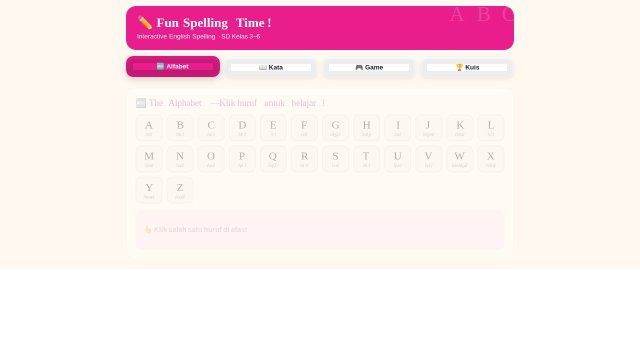Click the Klik salah satu huruf hint
Screen dimensions: 640x360
coord(196,229)
